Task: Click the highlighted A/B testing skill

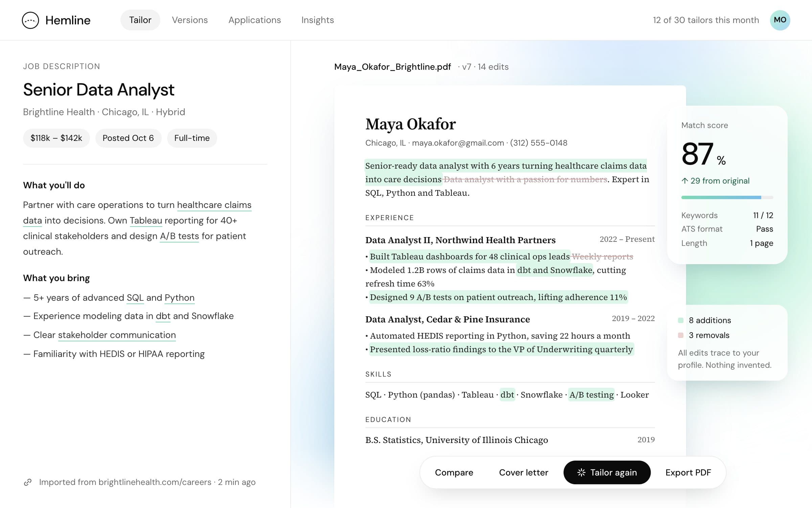Action: pos(591,395)
